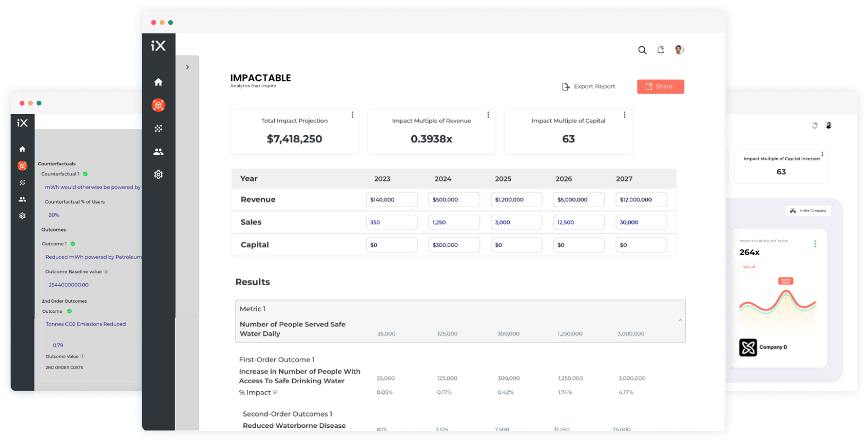Screen dimensions: 868x441
Task: Open the people icon in the left window sidebar
Action: point(22,199)
